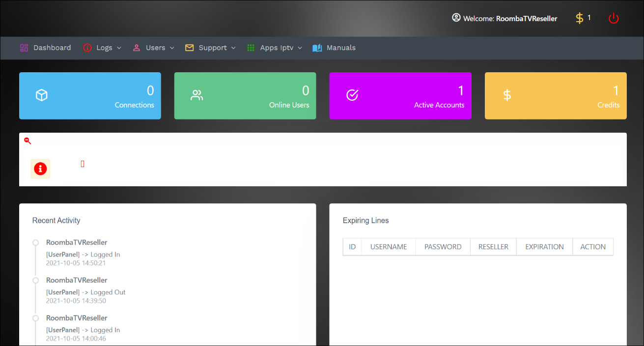Click the user profile icon beside Welcome
644x346 pixels.
(x=456, y=18)
